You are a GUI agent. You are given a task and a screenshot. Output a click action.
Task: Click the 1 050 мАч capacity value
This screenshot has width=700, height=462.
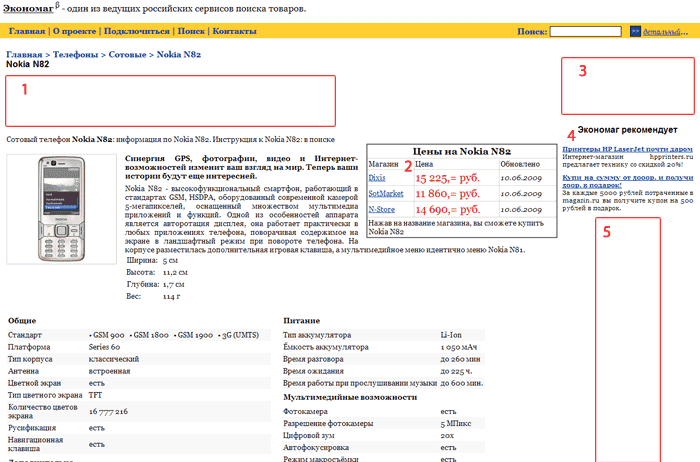tap(458, 347)
